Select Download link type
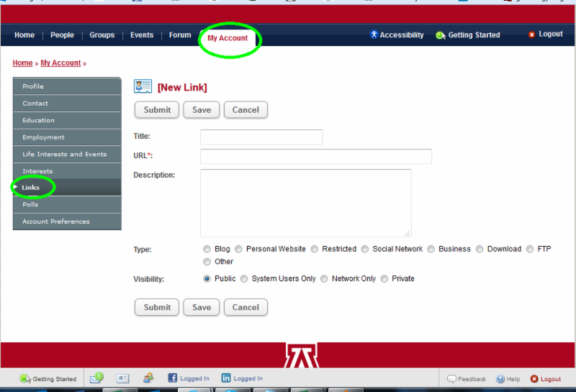The height and width of the screenshot is (392, 576). click(x=480, y=249)
